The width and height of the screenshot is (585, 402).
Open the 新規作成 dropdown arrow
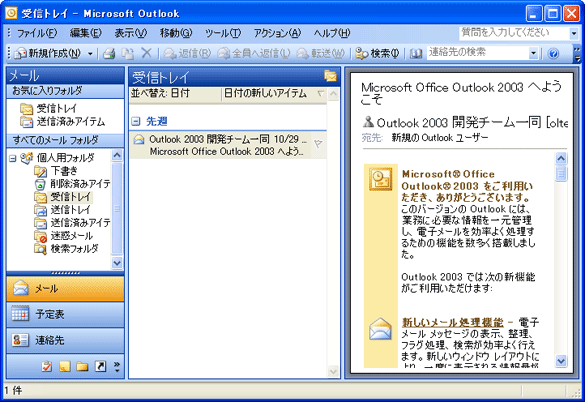point(90,54)
